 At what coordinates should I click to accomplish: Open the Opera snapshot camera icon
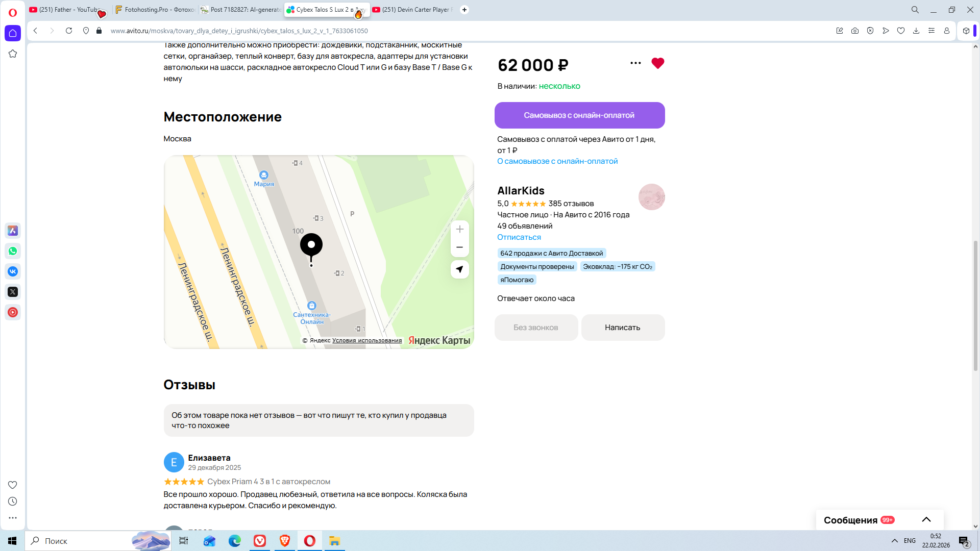854,31
